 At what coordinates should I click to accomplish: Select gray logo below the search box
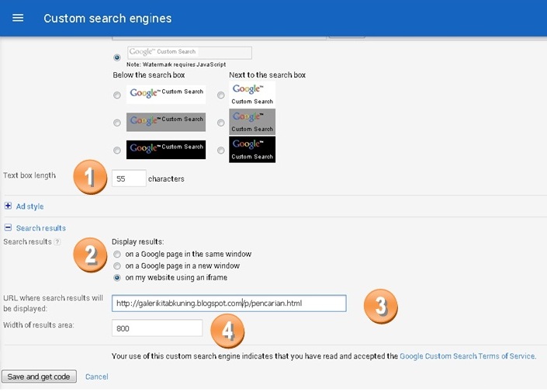point(117,123)
